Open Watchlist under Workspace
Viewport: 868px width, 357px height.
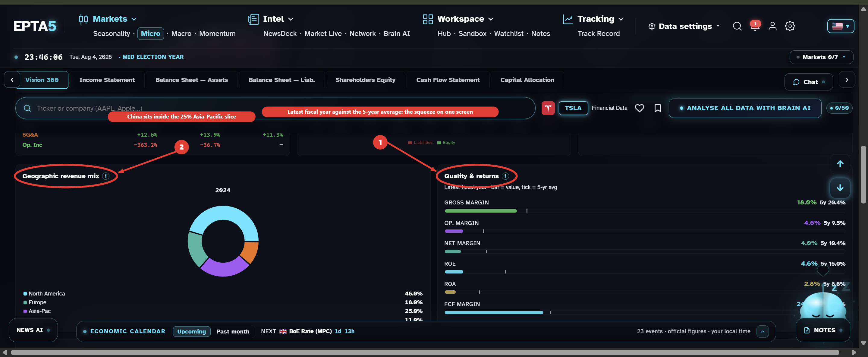[x=508, y=33]
